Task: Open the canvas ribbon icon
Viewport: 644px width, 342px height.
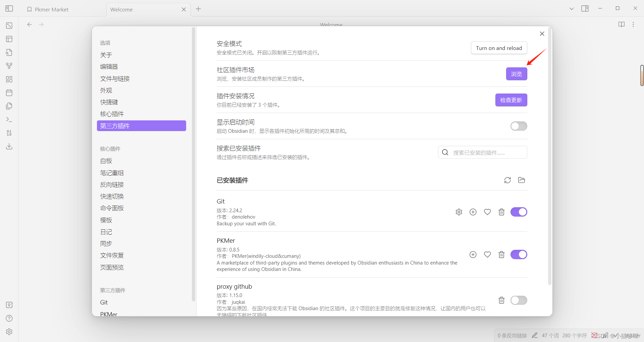Action: click(x=9, y=79)
